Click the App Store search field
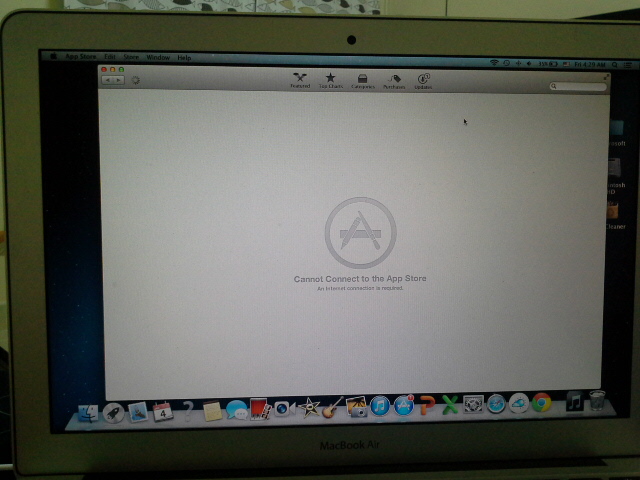Image resolution: width=640 pixels, height=480 pixels. tap(578, 86)
